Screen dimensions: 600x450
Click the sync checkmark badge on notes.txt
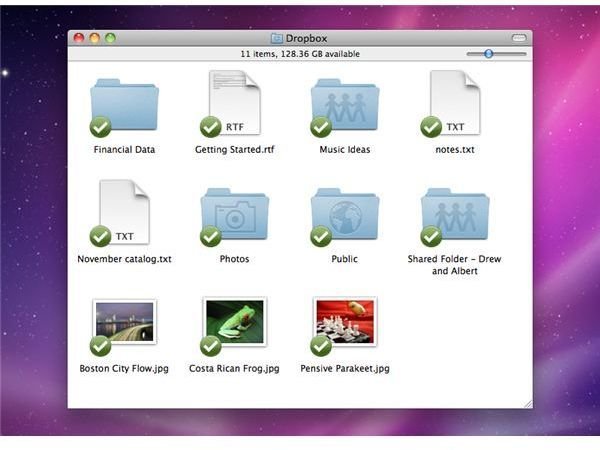(431, 127)
